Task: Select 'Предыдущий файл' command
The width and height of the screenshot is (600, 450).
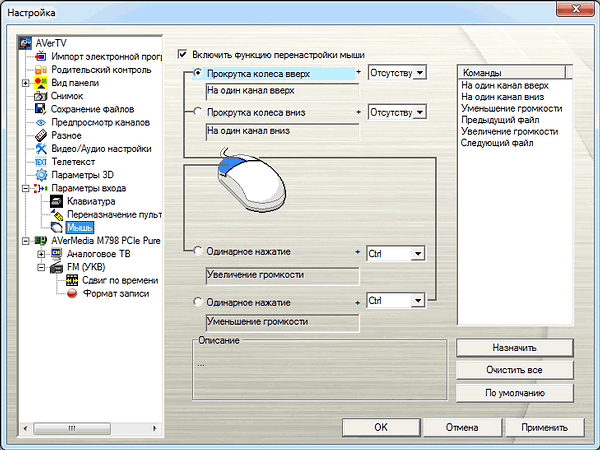Action: click(x=500, y=120)
